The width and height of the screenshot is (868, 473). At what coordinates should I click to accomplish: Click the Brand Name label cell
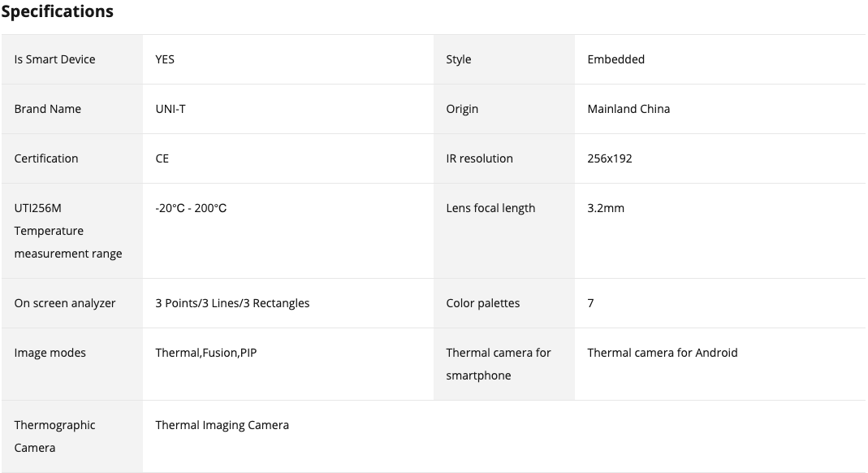(x=72, y=109)
